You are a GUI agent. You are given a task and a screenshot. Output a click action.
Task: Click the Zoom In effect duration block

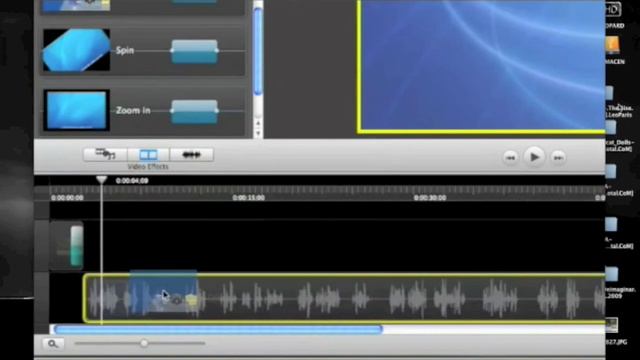coord(194,111)
